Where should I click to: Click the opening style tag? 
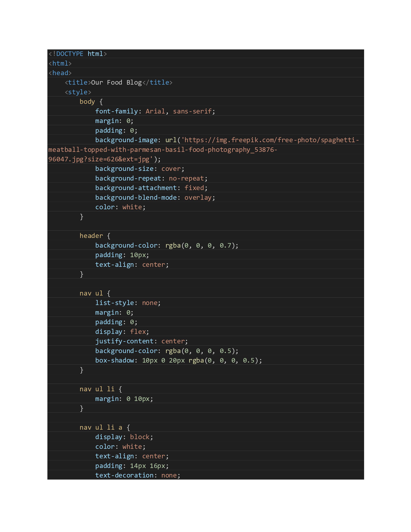pyautogui.click(x=78, y=92)
